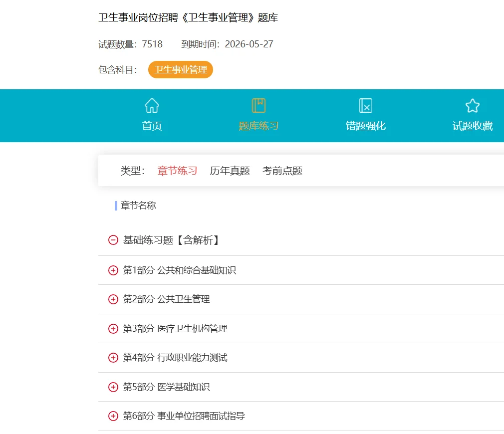Viewport: 504px width, 434px height.
Task: Select the 章节练习 type option
Action: click(x=177, y=171)
